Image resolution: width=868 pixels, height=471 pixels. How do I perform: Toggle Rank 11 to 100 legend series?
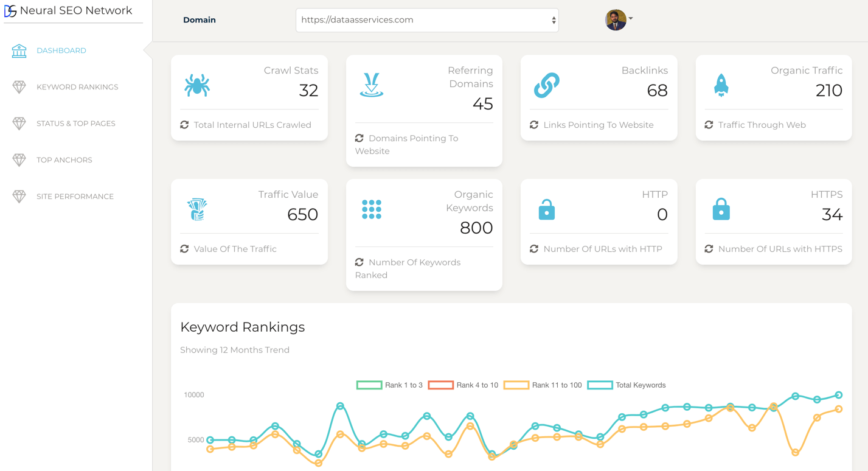[x=543, y=385]
